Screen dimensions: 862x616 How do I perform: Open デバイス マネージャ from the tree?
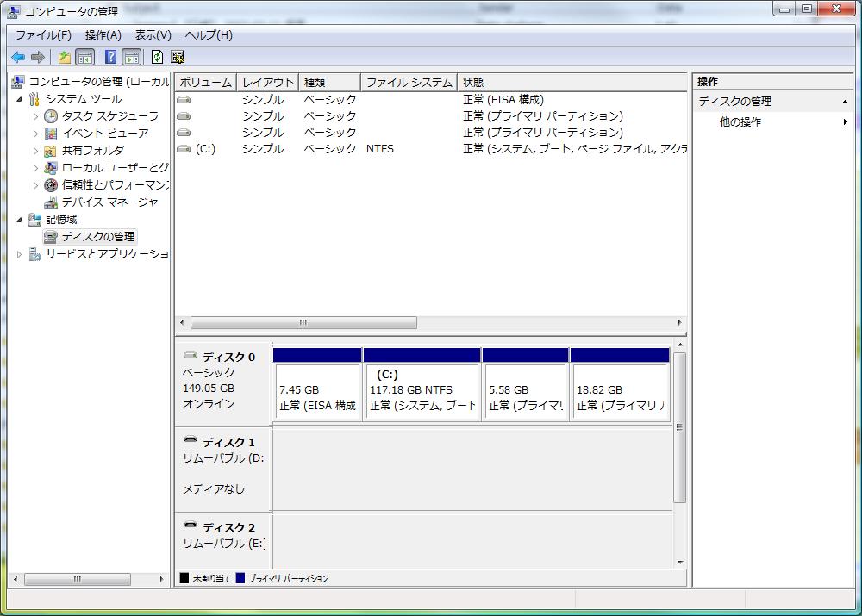pyautogui.click(x=109, y=202)
